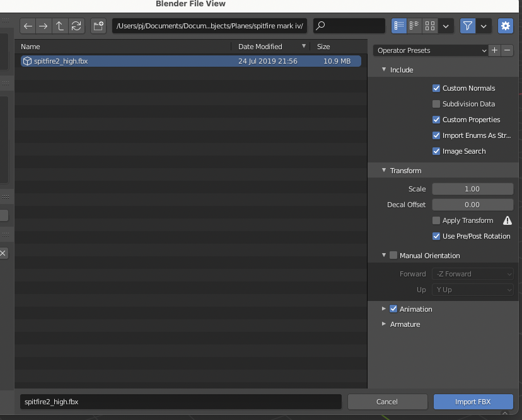This screenshot has width=522, height=420.
Task: Toggle the options gear panel
Action: point(506,26)
